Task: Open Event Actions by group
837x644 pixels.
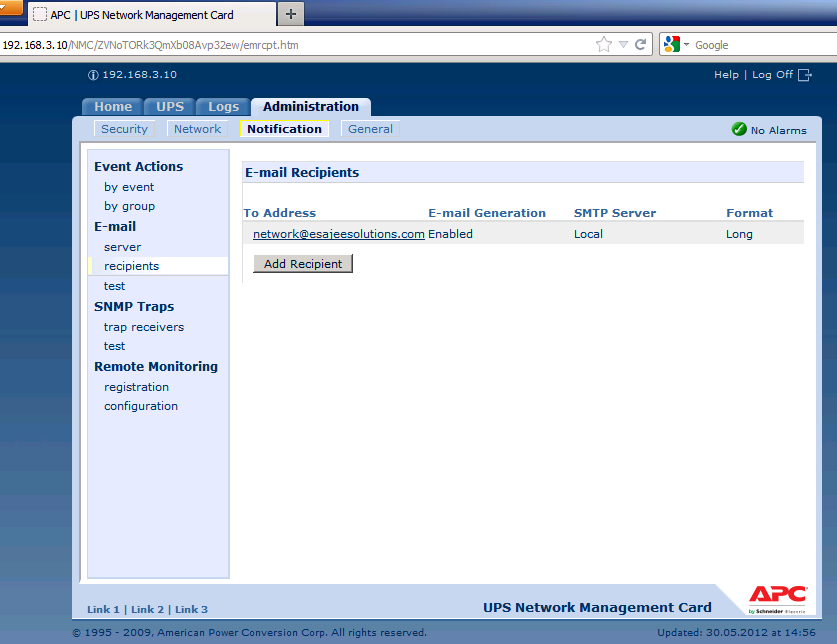Action: click(129, 206)
